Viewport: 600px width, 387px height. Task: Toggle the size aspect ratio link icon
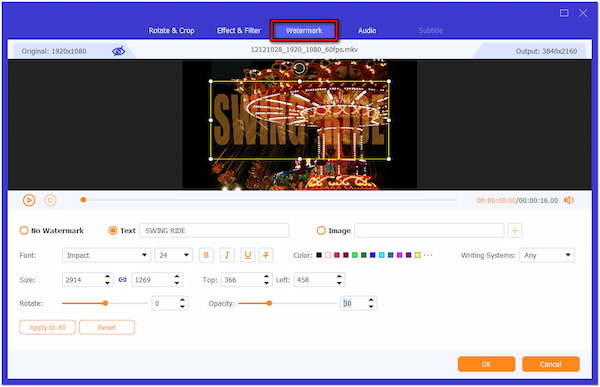(x=122, y=280)
